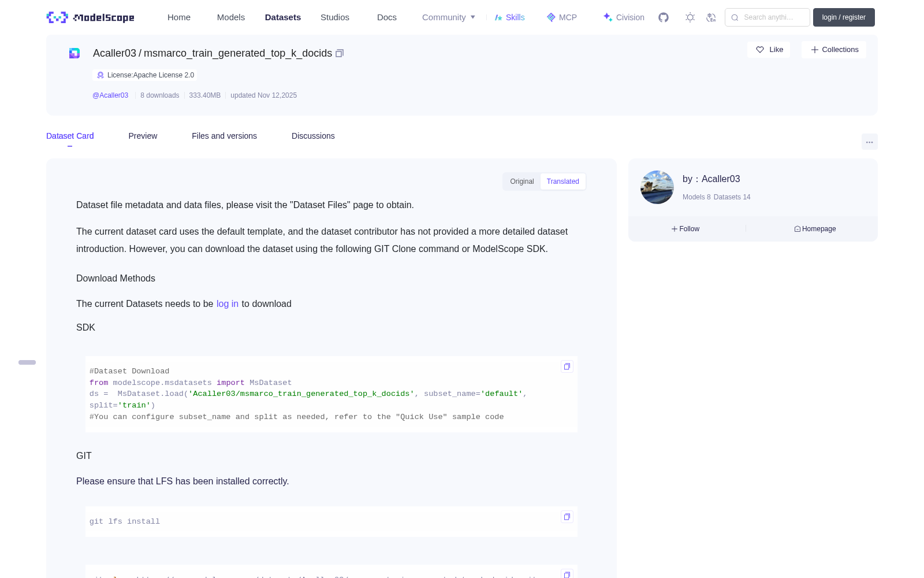Switch site language with translate icon
924x578 pixels.
711,17
